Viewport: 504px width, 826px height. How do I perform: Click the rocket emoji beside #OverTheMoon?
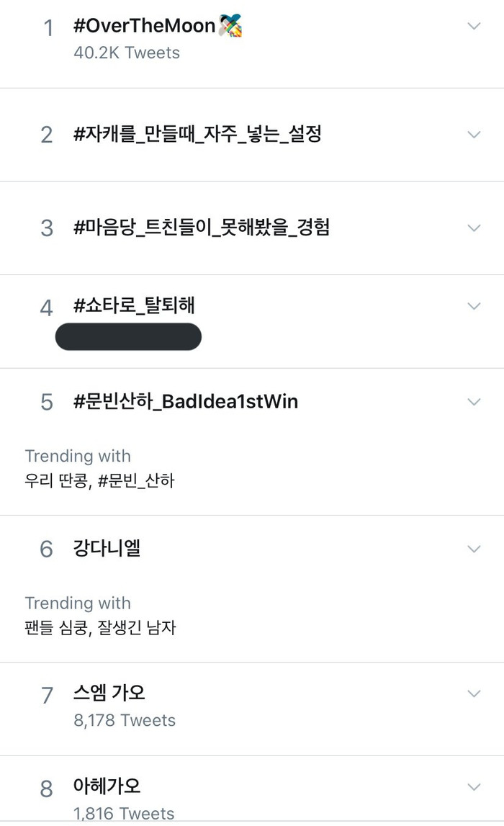pyautogui.click(x=230, y=27)
